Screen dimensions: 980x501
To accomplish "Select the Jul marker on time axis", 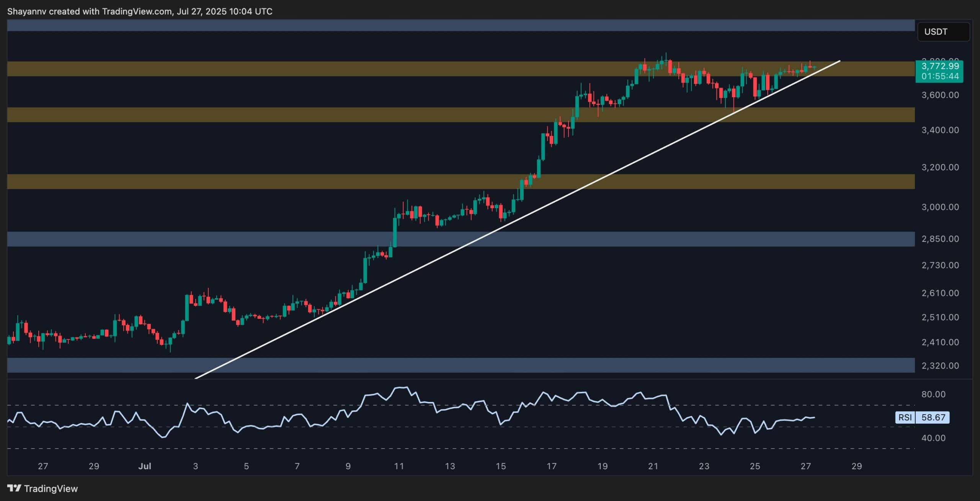I will (145, 466).
